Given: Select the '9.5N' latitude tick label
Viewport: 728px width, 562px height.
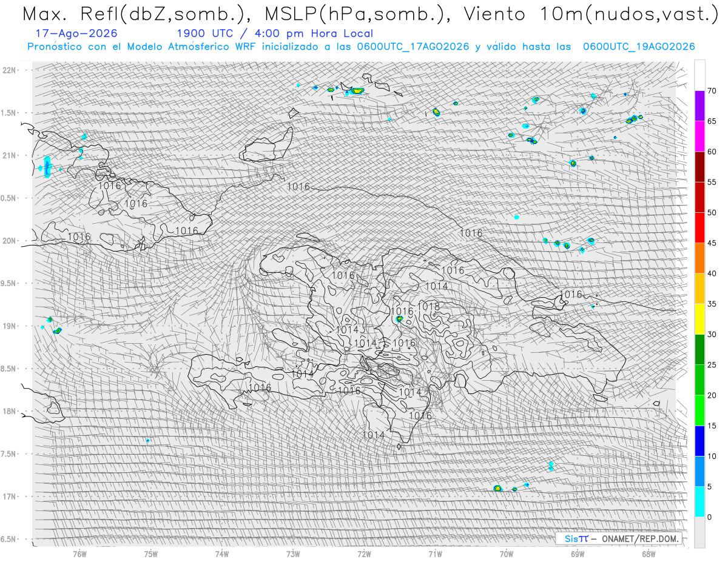Looking at the screenshot, I should [x=9, y=283].
